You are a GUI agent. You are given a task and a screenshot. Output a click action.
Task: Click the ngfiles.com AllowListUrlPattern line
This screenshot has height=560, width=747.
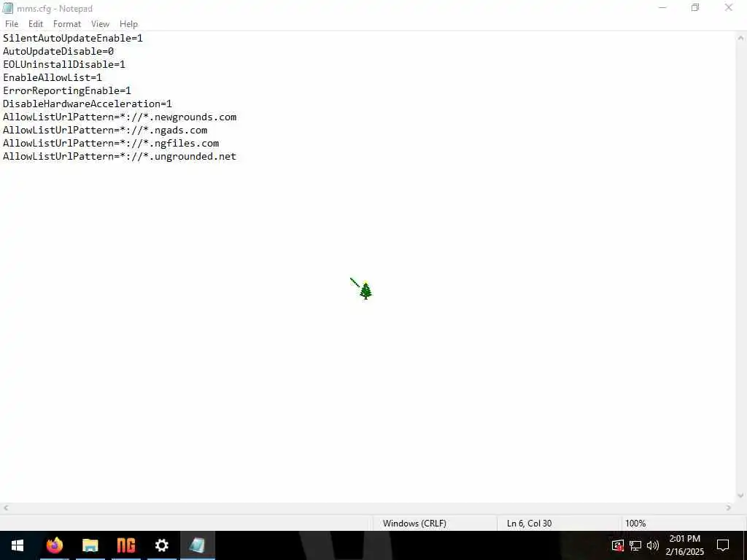click(x=111, y=144)
